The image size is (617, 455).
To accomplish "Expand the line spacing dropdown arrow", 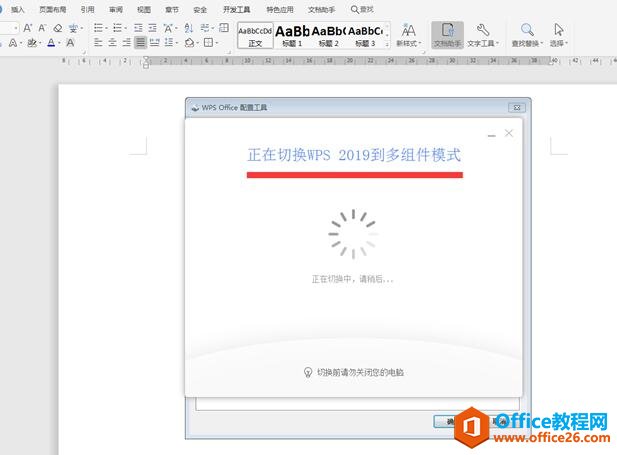I will [177, 43].
